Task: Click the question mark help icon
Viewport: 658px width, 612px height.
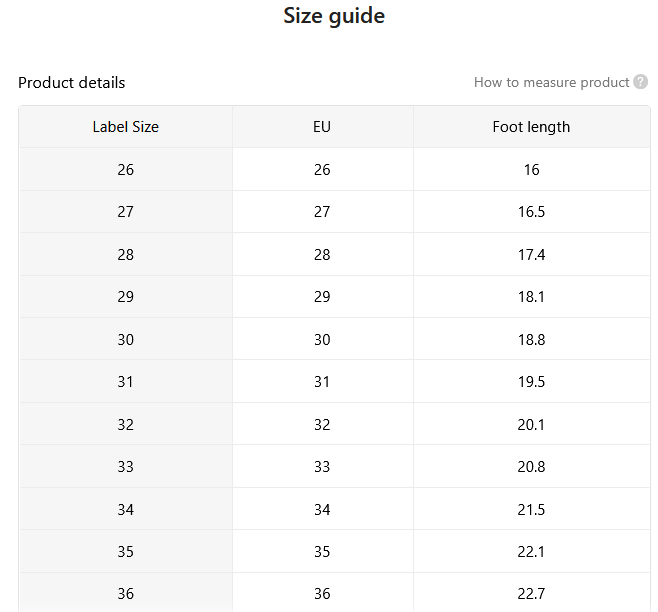Action: point(640,82)
